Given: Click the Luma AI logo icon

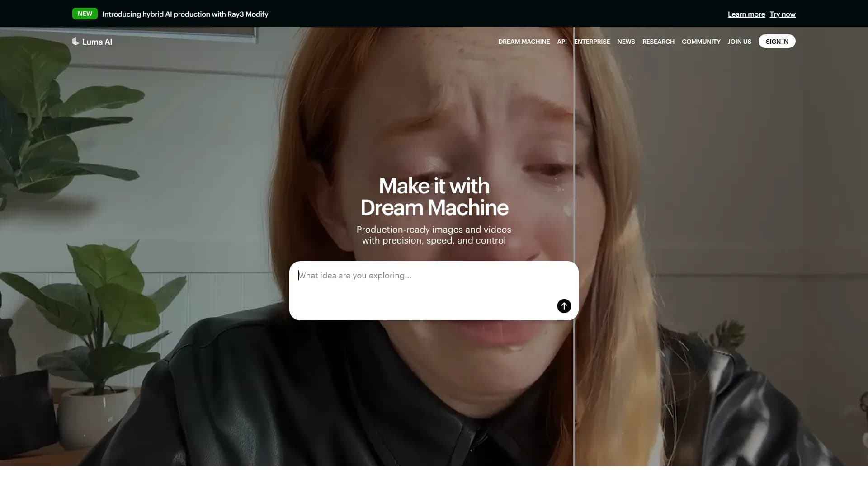Looking at the screenshot, I should (75, 41).
